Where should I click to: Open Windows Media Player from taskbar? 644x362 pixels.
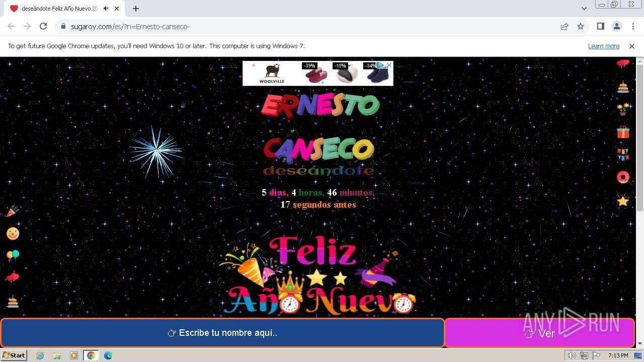click(x=74, y=355)
